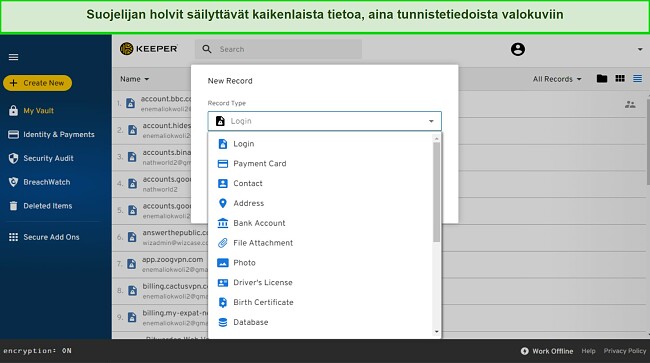Open the billing.cactusvpn record
Image resolution: width=650 pixels, height=363 pixels.
tap(161, 290)
